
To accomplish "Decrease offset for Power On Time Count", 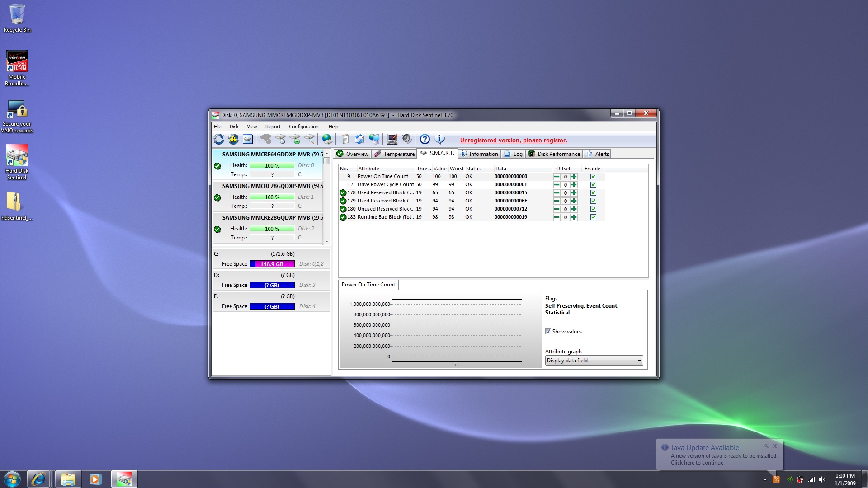I will point(557,177).
